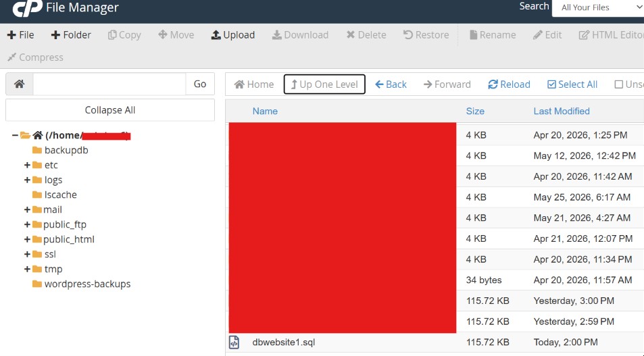Create a new file with +File
The width and height of the screenshot is (644, 356).
pyautogui.click(x=20, y=35)
